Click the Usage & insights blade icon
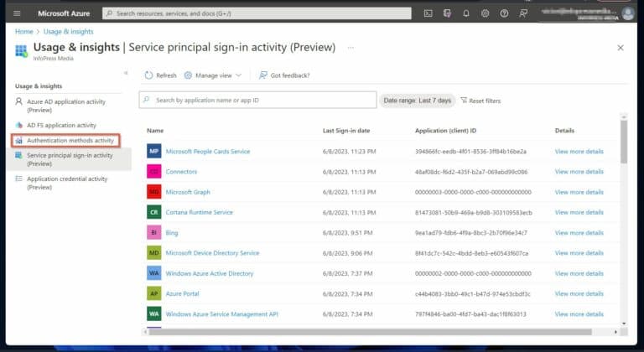This screenshot has height=352, width=644. [21, 51]
